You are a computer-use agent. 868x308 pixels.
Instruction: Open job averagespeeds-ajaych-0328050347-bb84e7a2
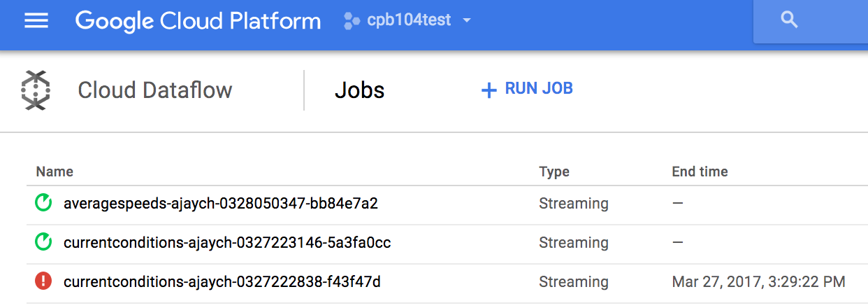(x=221, y=204)
